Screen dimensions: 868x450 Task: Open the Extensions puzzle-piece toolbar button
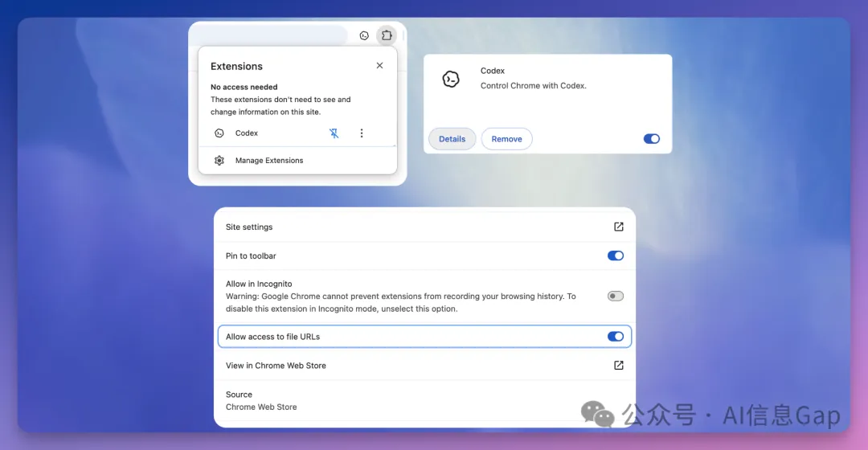pos(387,35)
